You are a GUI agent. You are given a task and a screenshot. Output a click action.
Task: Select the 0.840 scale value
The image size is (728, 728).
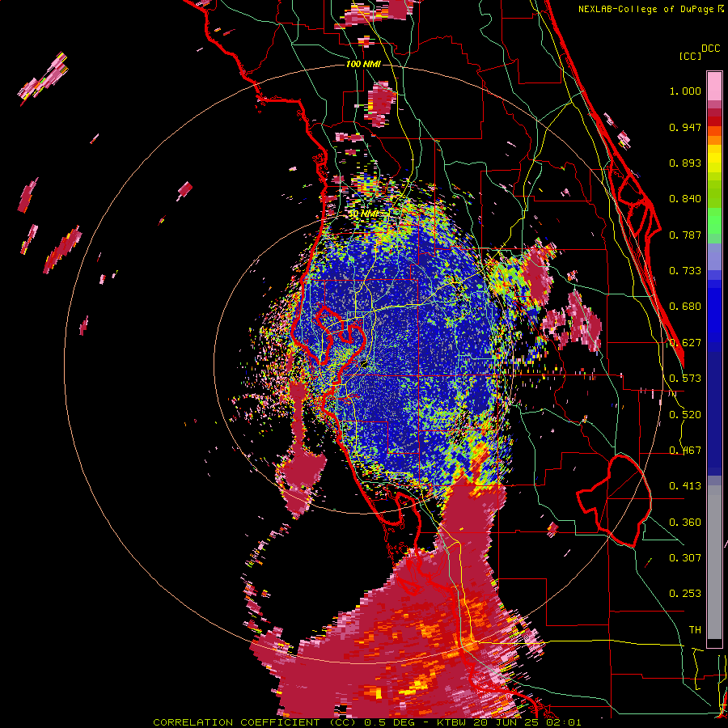(685, 199)
